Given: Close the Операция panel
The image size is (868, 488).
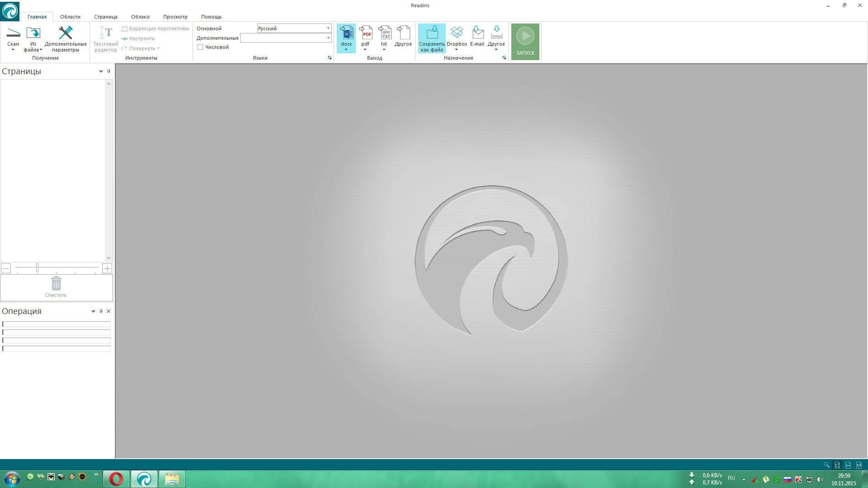Looking at the screenshot, I should click(108, 311).
